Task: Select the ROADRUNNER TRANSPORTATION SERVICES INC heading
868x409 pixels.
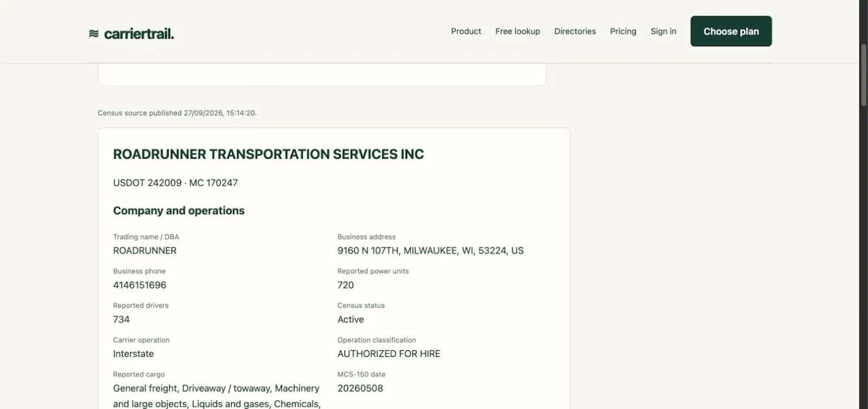Action: pyautogui.click(x=269, y=154)
